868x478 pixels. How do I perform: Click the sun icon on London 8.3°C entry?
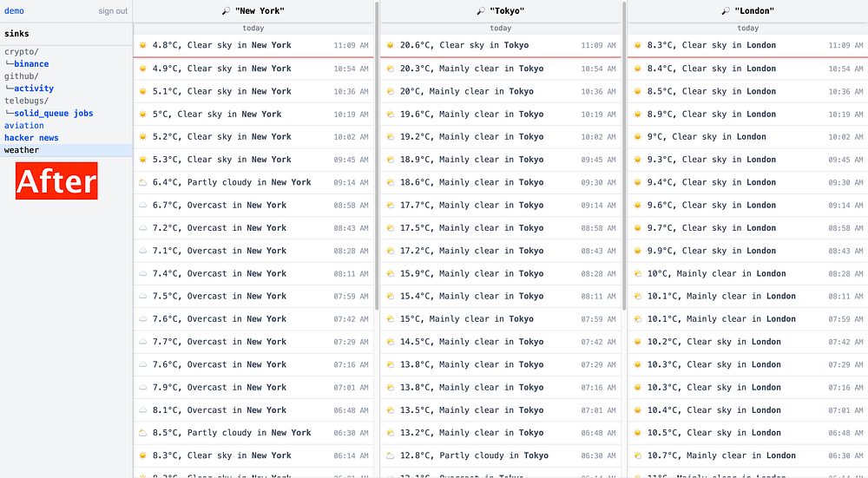click(637, 45)
